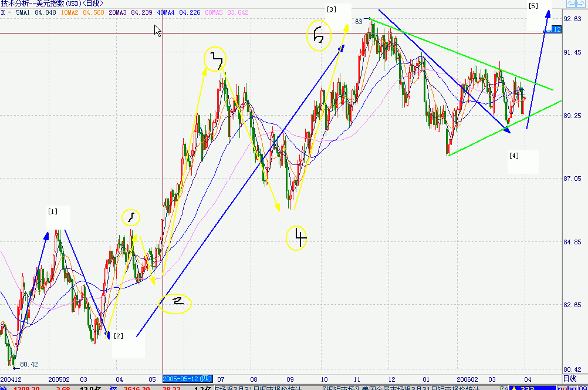Select the [5] wave label text box
Image resolution: width=588 pixels, height=390 pixels.
(x=539, y=15)
